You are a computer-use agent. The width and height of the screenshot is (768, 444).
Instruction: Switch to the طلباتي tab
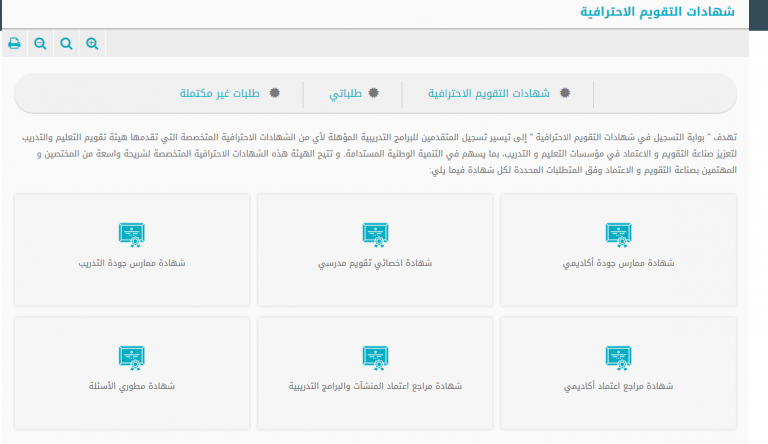345,93
